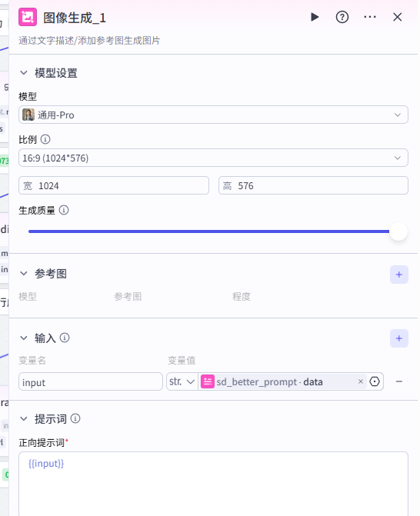Open the 16:9 aspect ratio dropdown
The height and width of the screenshot is (516, 420).
coord(213,158)
